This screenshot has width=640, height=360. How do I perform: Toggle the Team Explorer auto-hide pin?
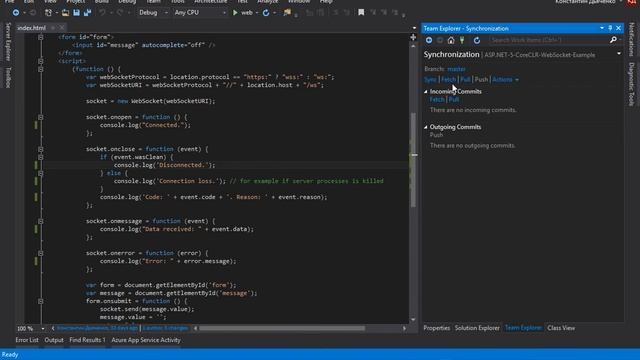610,28
